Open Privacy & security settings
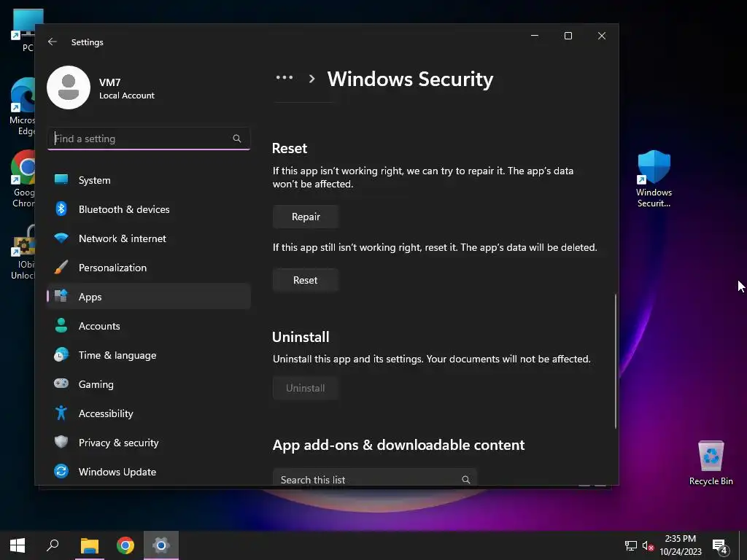 (x=149, y=443)
